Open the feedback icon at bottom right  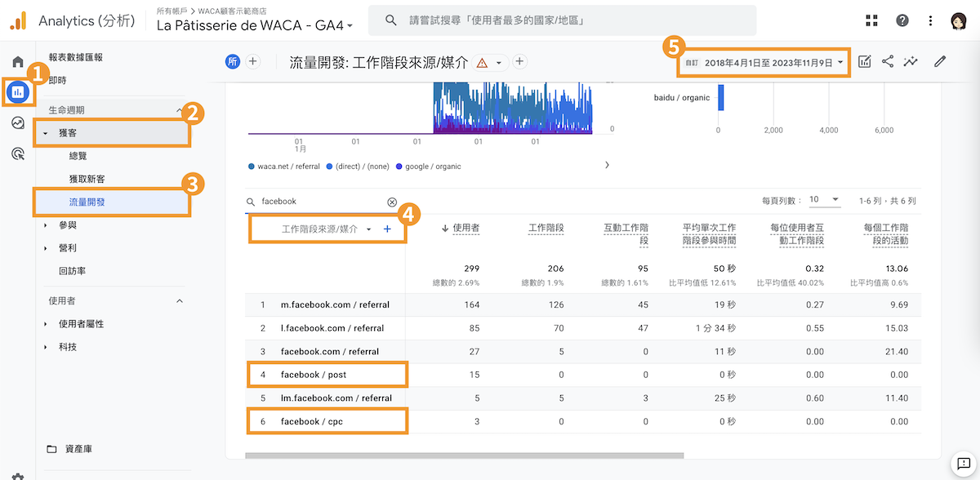(x=964, y=464)
